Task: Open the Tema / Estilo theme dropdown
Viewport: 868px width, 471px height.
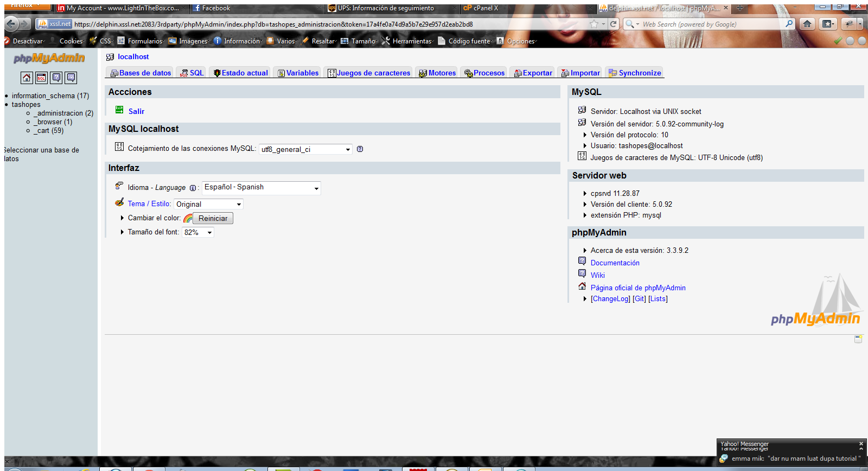Action: point(209,204)
